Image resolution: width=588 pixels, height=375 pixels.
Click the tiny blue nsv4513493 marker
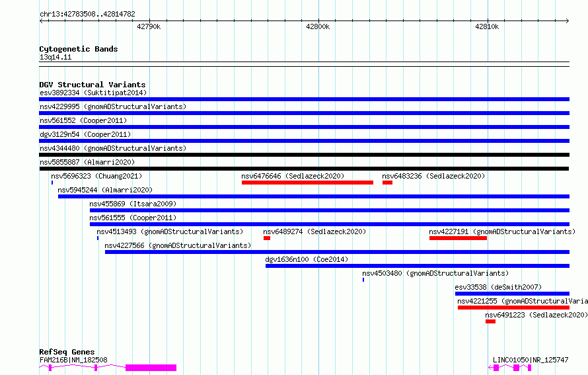[98, 238]
